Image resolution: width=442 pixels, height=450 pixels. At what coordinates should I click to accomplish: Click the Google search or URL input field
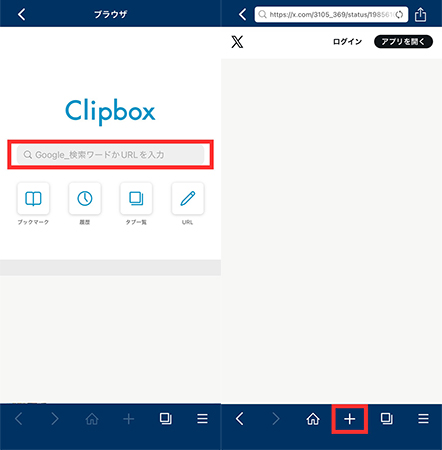pyautogui.click(x=110, y=155)
